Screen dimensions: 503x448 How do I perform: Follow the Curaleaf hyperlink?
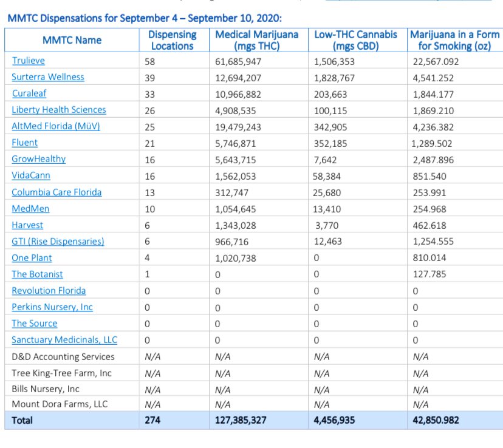click(x=29, y=93)
